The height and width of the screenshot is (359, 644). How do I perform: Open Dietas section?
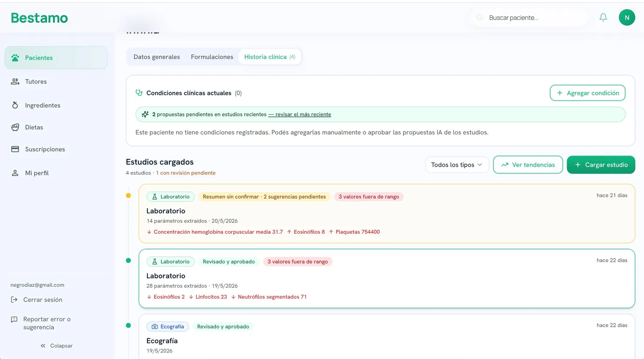click(x=56, y=127)
